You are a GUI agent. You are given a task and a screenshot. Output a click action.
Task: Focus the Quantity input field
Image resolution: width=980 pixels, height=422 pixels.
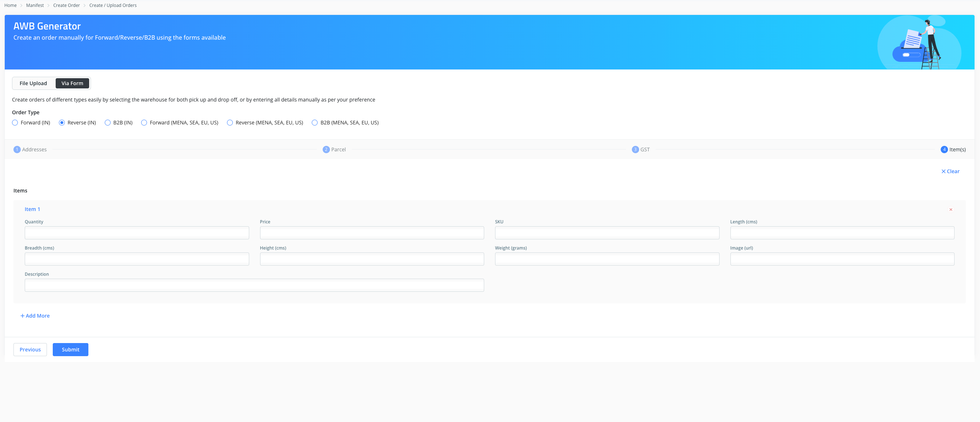point(136,233)
